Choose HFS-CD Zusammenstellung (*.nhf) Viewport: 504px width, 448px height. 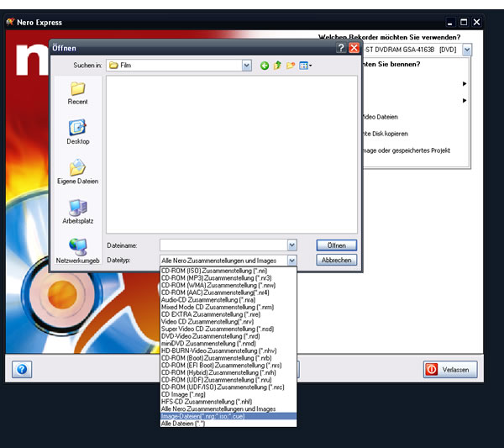(x=228, y=402)
